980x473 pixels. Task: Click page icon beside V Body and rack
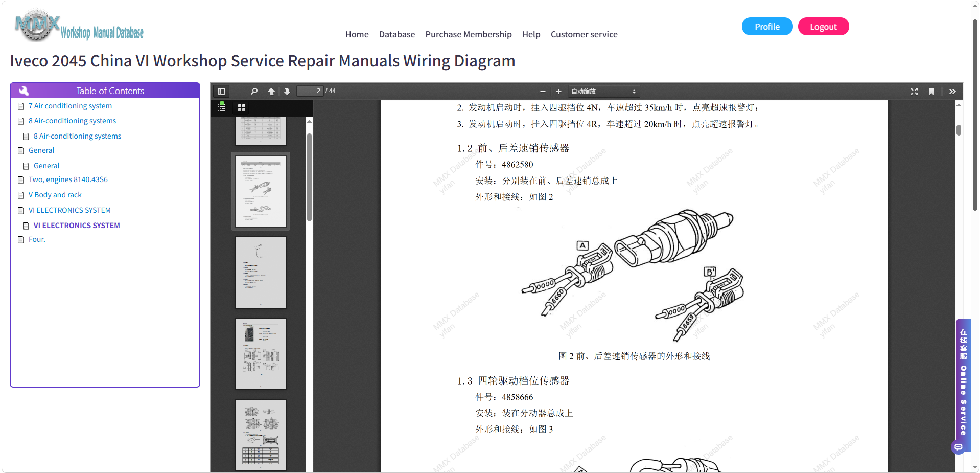point(21,195)
